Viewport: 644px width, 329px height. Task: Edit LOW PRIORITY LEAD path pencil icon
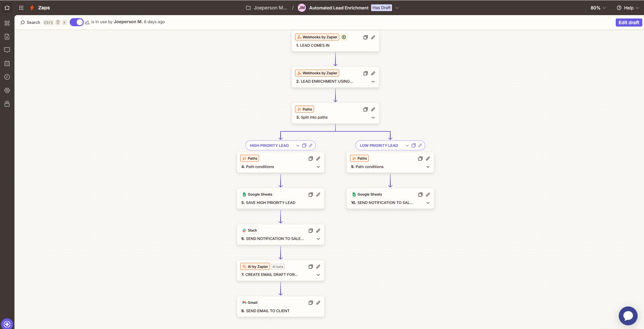(420, 146)
